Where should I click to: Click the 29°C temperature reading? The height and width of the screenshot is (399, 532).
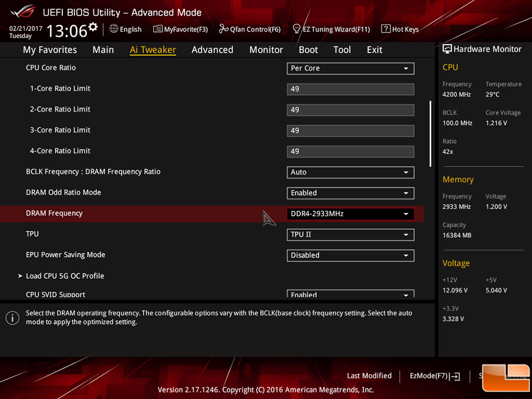[x=492, y=94]
